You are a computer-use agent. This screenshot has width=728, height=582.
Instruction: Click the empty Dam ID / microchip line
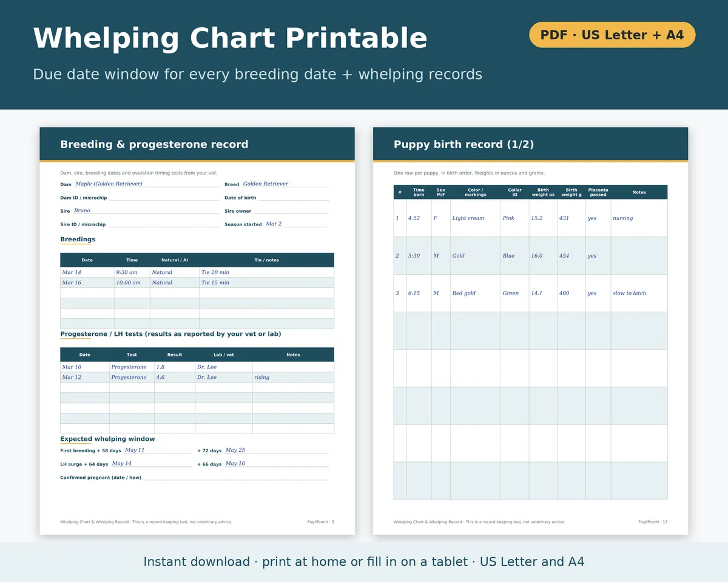point(164,197)
